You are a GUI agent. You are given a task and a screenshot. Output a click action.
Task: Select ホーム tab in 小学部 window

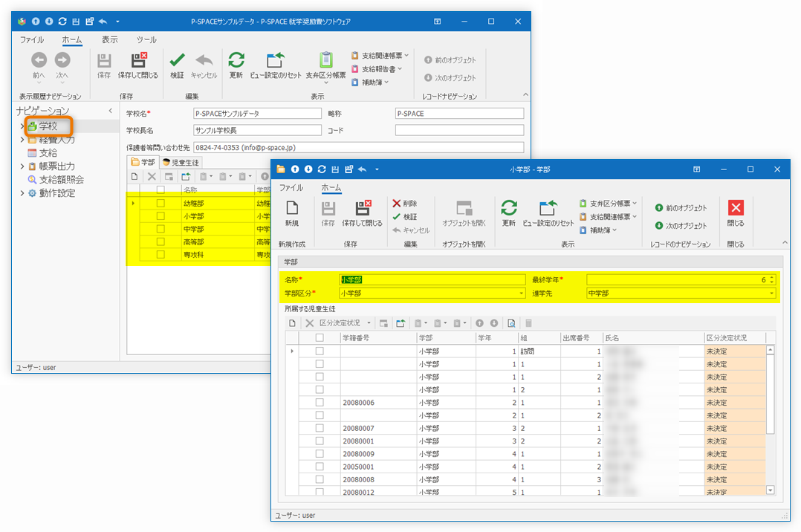tap(331, 187)
